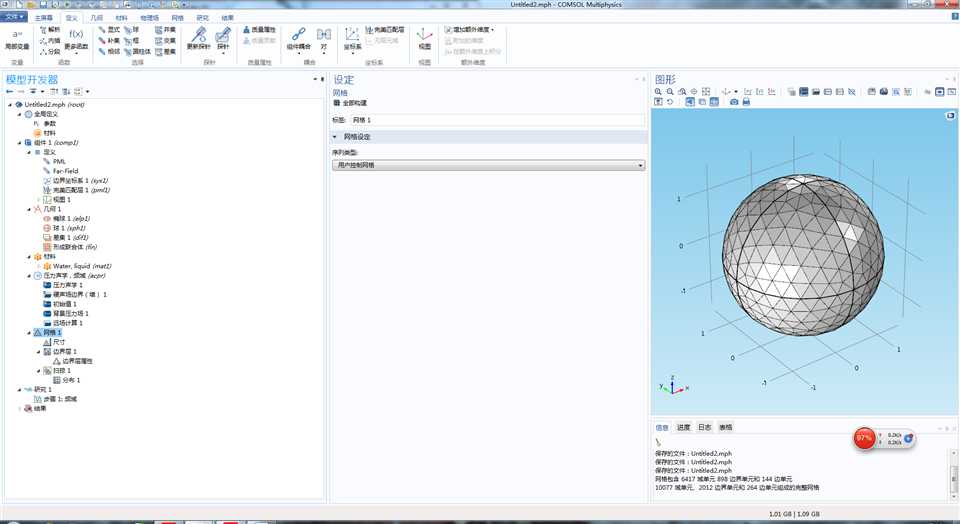Collapse the 网格 1 tree node arrow
Viewport: 960px width, 524px height.
[x=29, y=332]
